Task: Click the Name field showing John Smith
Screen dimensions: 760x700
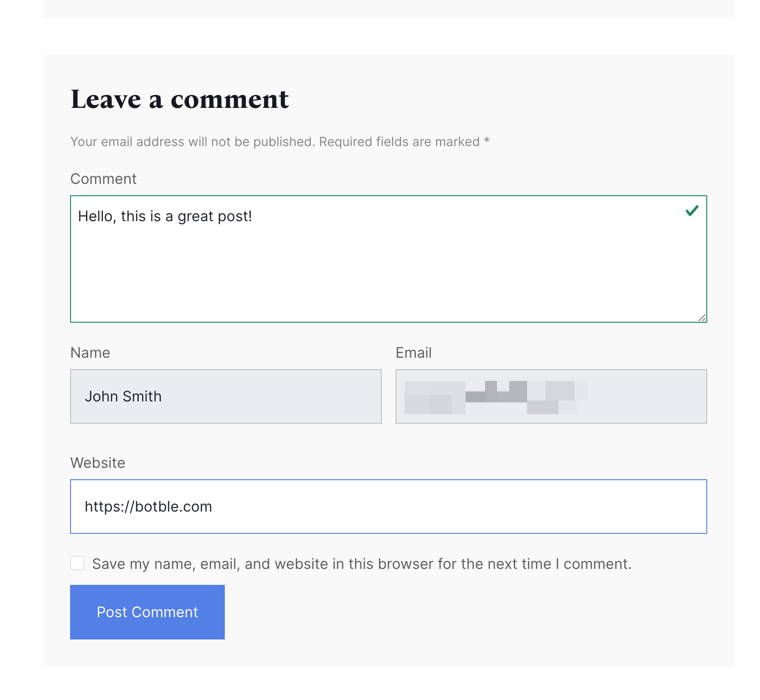Action: click(225, 396)
